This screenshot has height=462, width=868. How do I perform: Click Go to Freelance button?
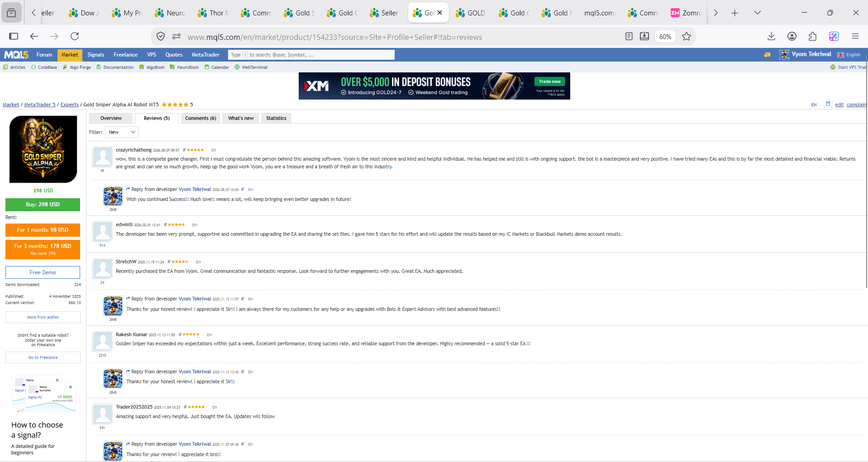(x=43, y=357)
